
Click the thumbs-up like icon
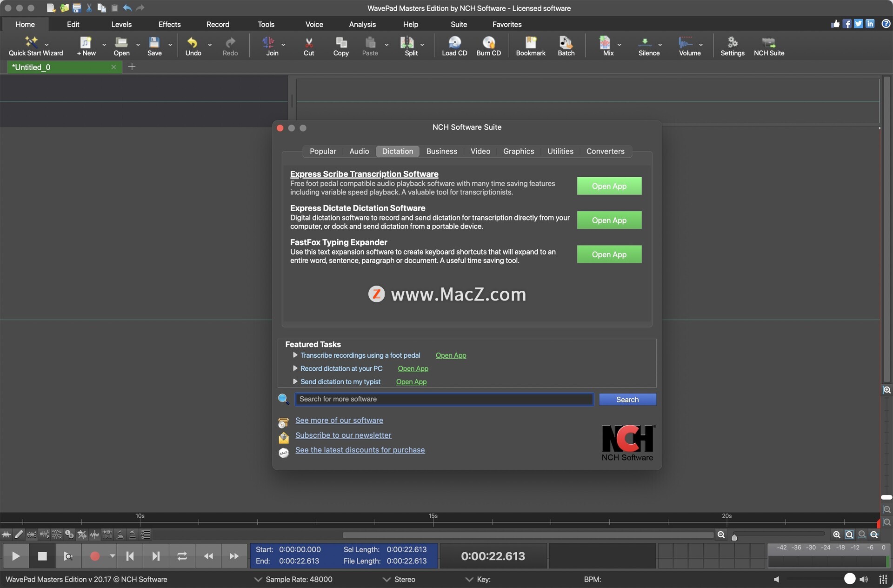click(835, 24)
